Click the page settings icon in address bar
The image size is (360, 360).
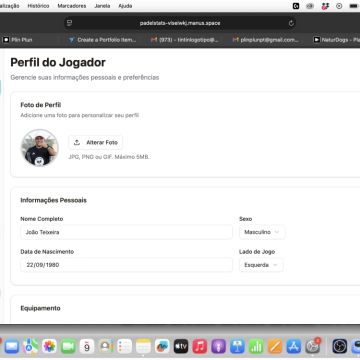70,23
